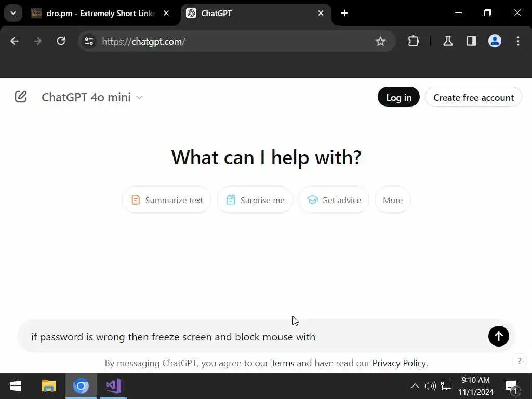Open the volume control in tray

click(430, 386)
